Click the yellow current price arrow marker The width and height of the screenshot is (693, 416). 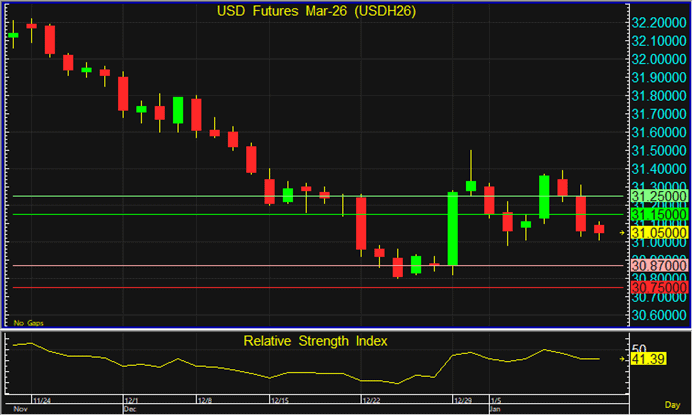point(623,232)
